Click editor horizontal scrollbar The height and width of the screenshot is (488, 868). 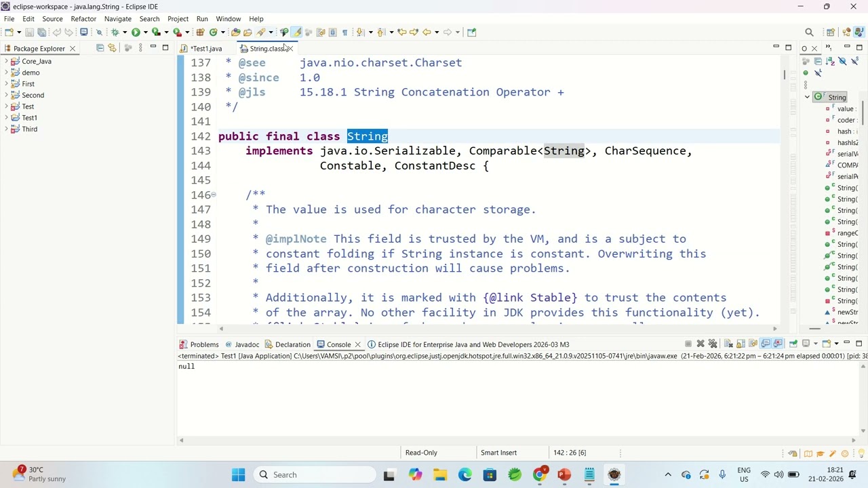coord(498,328)
